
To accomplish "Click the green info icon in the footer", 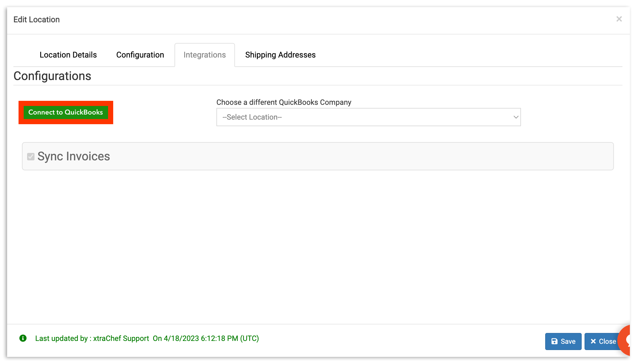I will point(23,338).
